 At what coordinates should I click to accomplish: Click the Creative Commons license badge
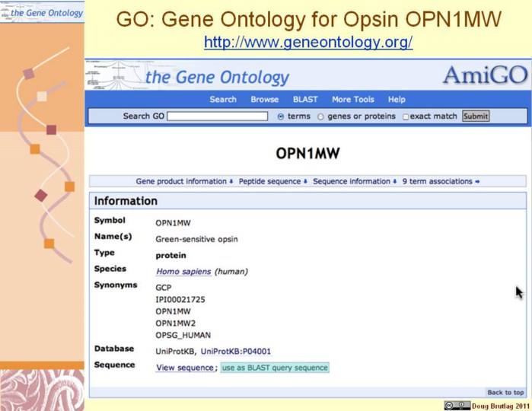pyautogui.click(x=457, y=405)
